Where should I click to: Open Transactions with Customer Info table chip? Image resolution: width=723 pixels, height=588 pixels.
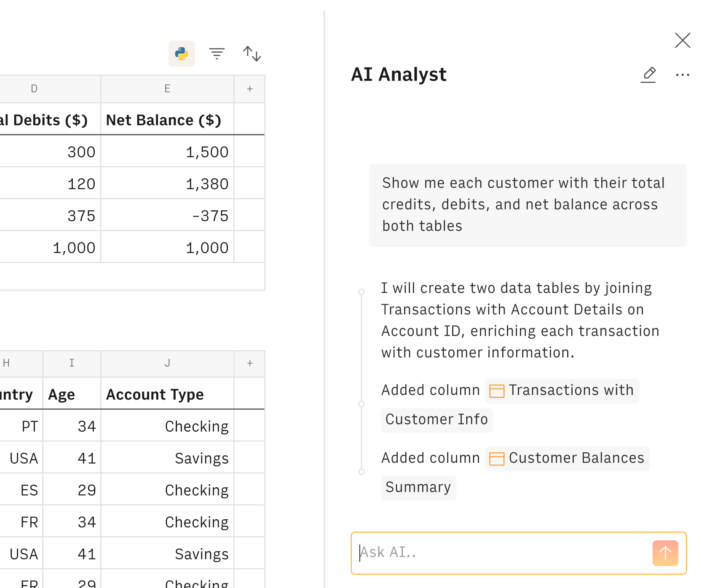(x=562, y=391)
